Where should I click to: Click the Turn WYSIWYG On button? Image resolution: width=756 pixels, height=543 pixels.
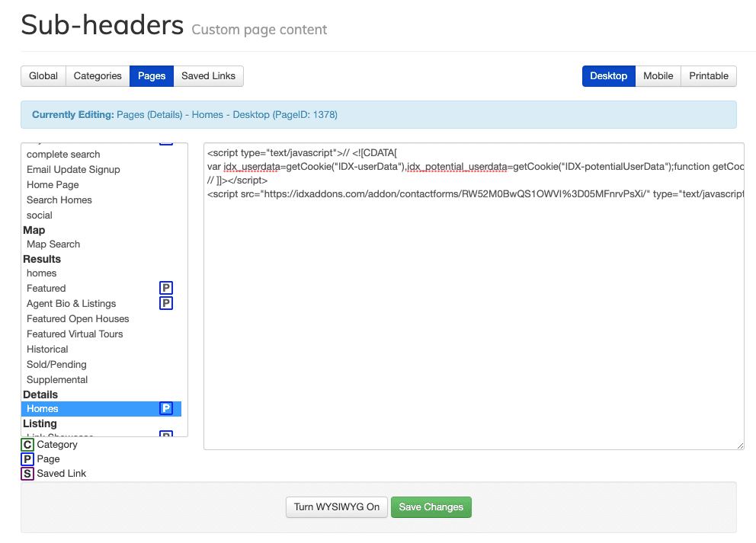(x=337, y=507)
